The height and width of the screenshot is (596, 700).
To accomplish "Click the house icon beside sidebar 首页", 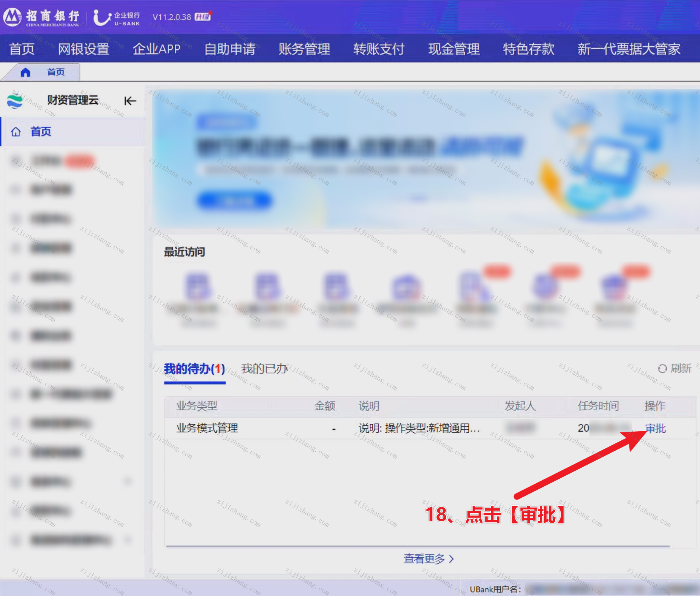I will [x=16, y=132].
